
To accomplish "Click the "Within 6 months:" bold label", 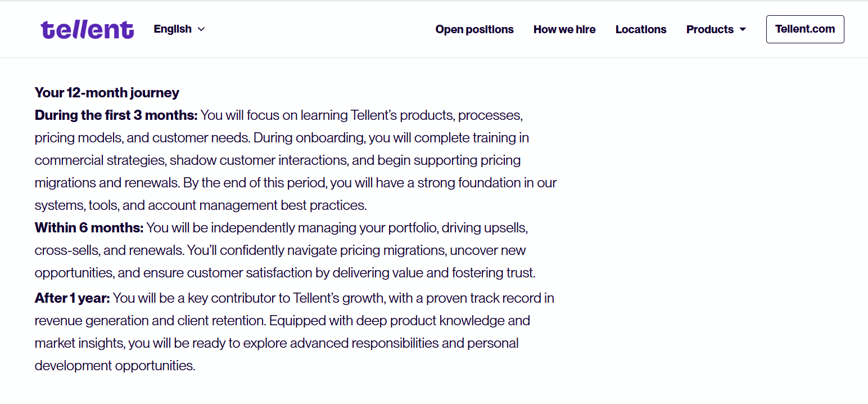I will coord(89,228).
